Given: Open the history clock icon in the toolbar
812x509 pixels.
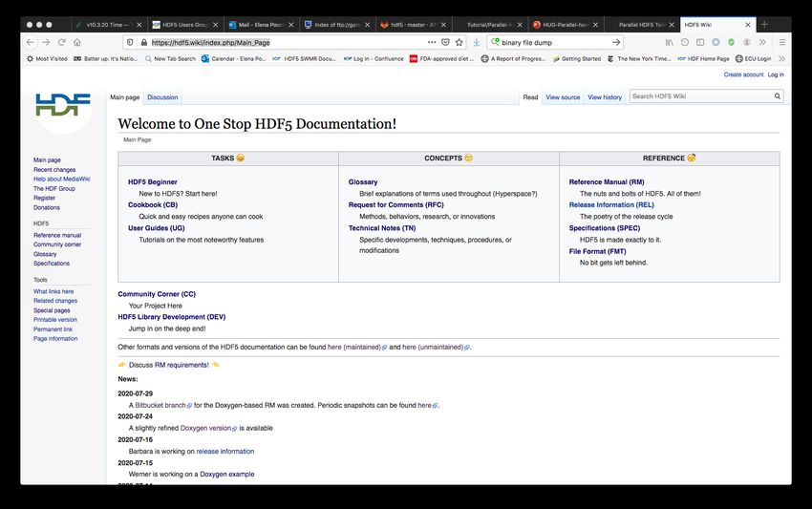Looking at the screenshot, I should 685,42.
